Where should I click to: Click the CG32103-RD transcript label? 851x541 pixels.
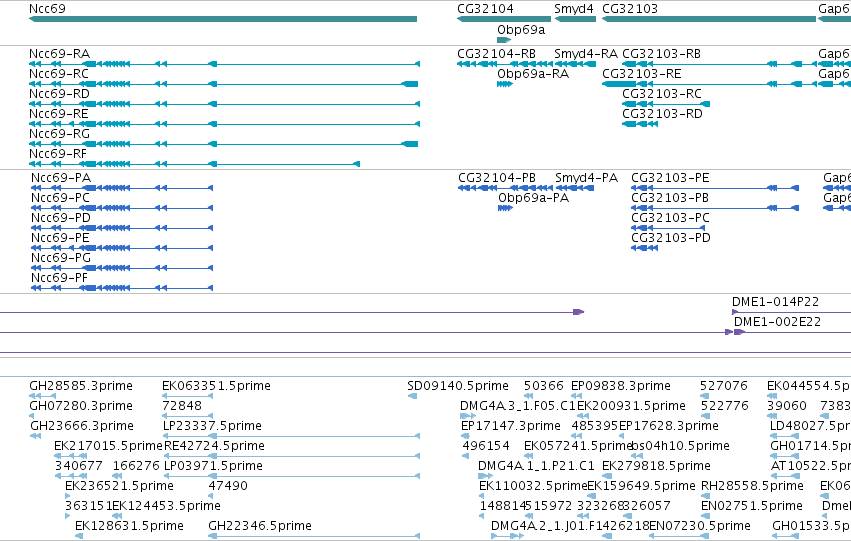pyautogui.click(x=662, y=114)
